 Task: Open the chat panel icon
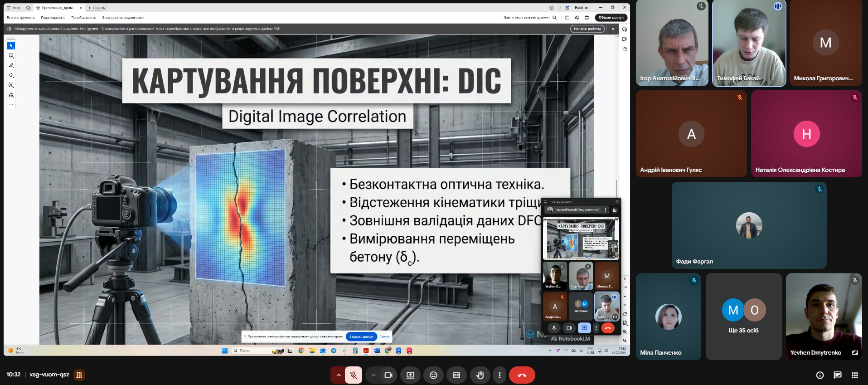[x=837, y=375]
